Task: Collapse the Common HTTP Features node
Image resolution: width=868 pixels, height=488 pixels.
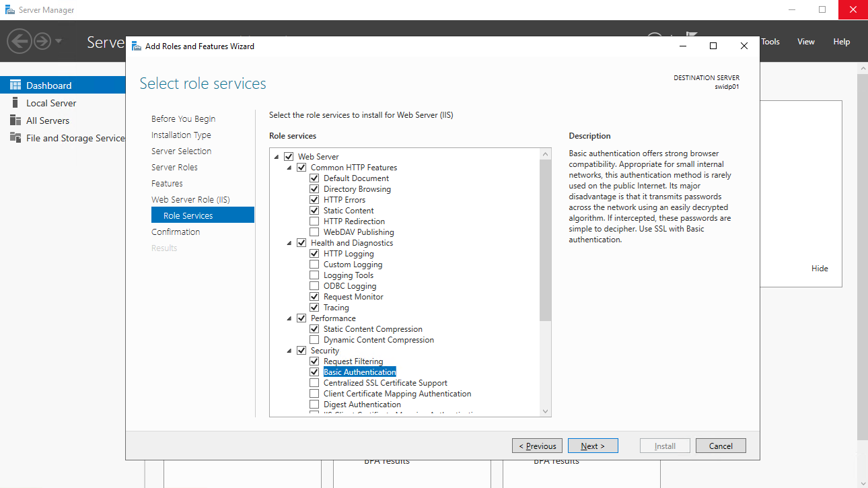Action: pyautogui.click(x=289, y=168)
